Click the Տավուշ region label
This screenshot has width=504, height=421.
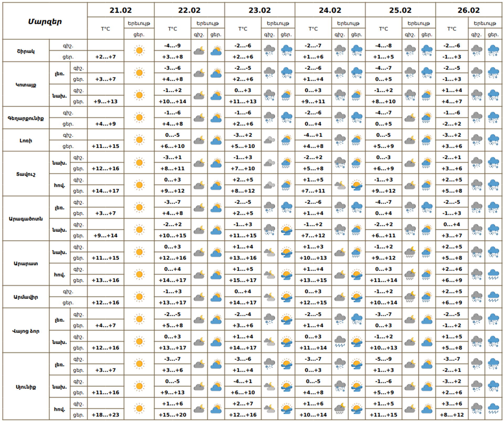[26, 174]
